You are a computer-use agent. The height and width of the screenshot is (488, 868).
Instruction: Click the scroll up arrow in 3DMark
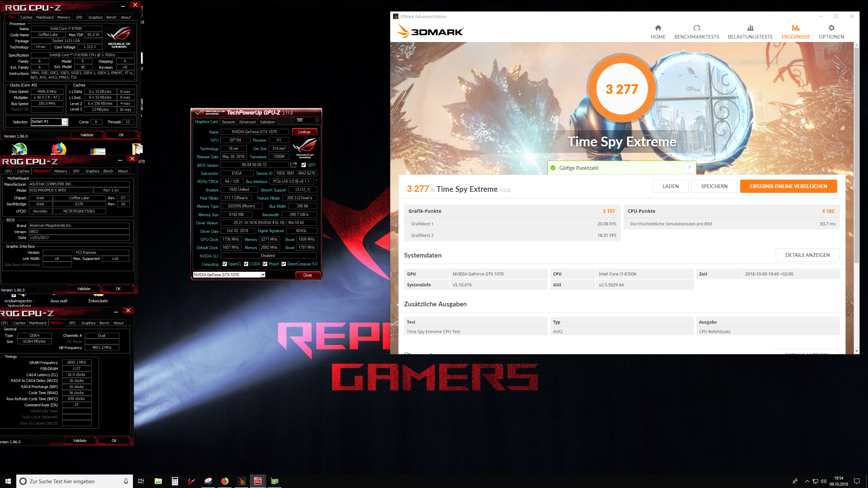click(856, 45)
